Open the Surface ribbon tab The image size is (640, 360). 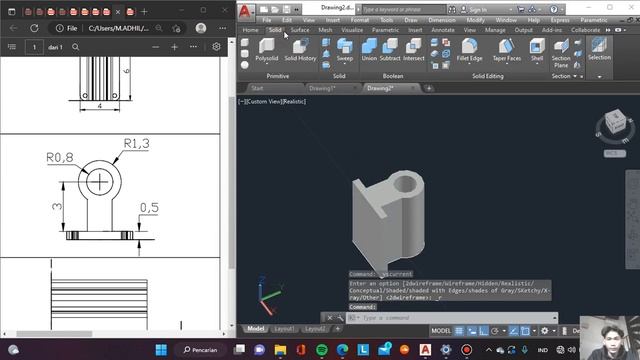[x=300, y=30]
